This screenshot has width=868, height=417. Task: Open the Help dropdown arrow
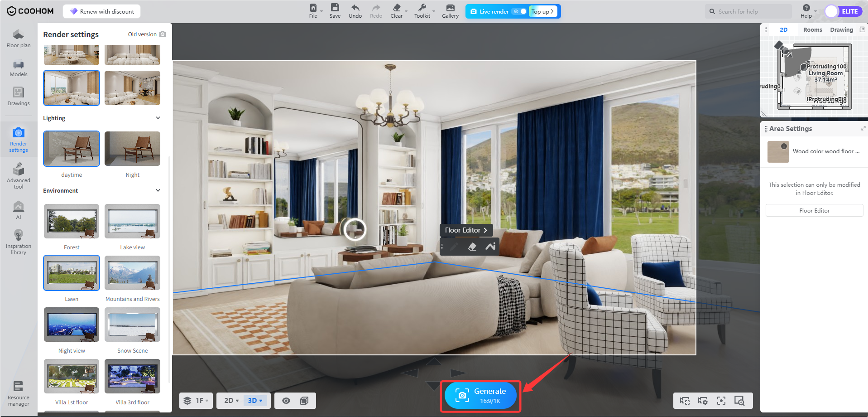pos(815,11)
